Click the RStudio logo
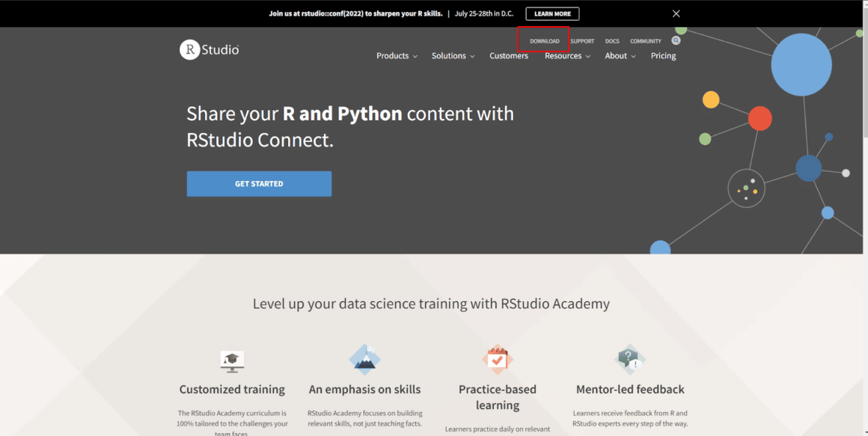This screenshot has width=868, height=436. [209, 49]
